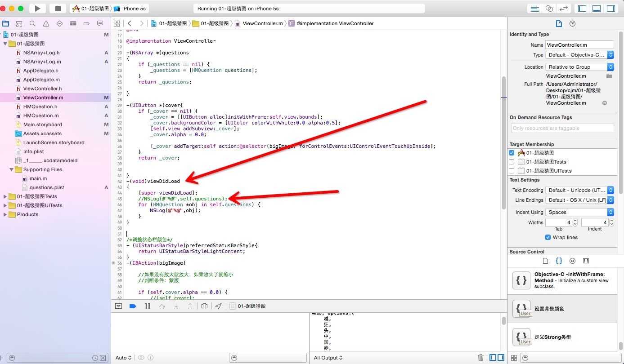Image resolution: width=624 pixels, height=364 pixels.
Task: Show the version editor
Action: [563, 9]
